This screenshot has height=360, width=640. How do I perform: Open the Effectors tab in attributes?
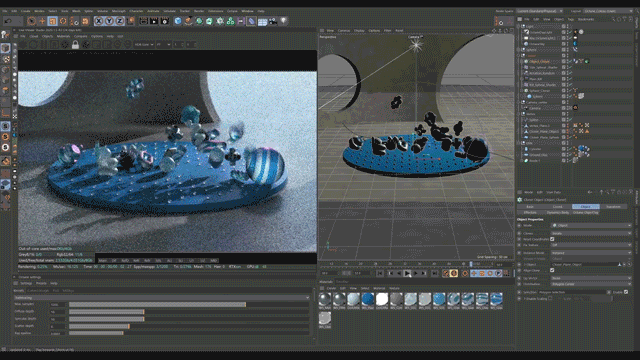(530, 213)
